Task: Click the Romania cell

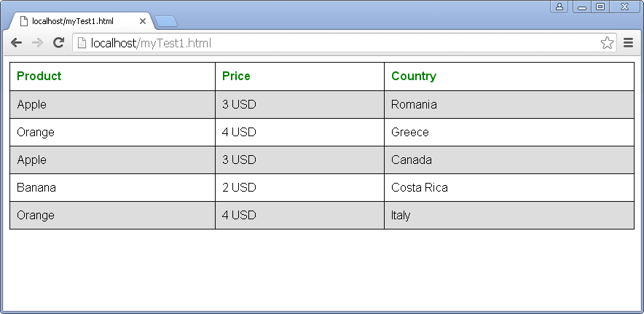Action: 414,104
